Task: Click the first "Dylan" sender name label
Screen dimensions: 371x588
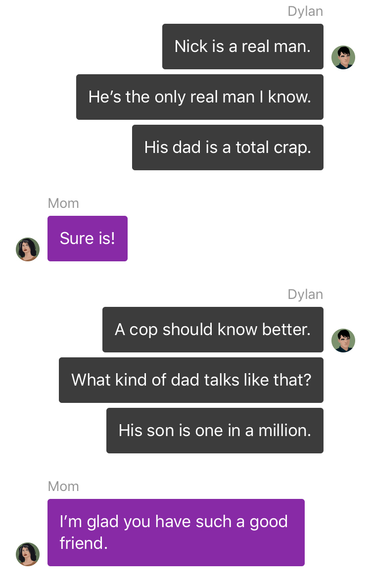Action: [305, 11]
